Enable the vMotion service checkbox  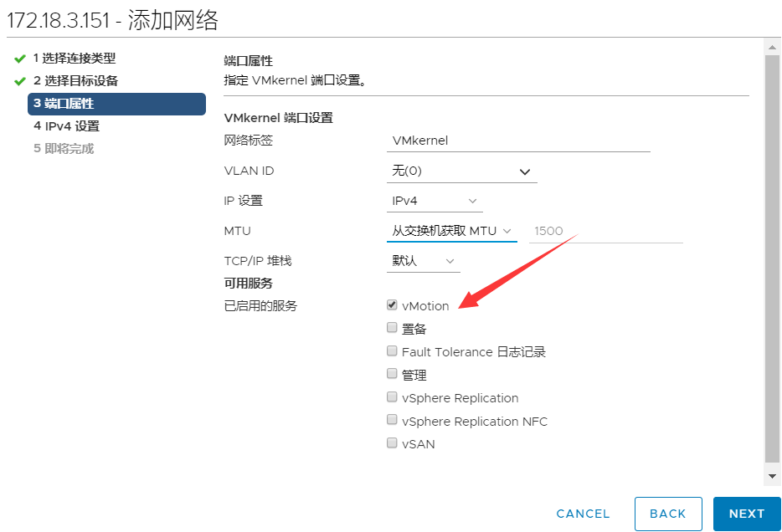(x=392, y=304)
